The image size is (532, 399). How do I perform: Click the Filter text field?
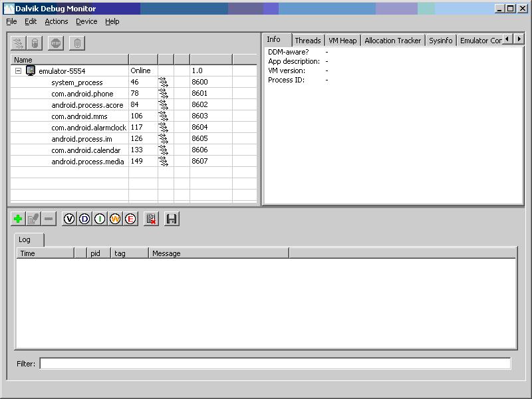(275, 363)
